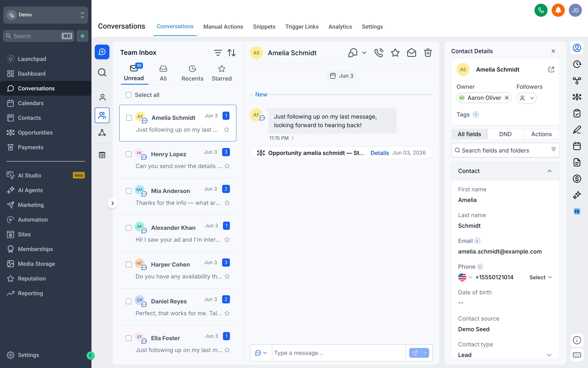Collapse the left sidebar green arrow
Viewport: 588px width, 368px height.
tap(90, 356)
